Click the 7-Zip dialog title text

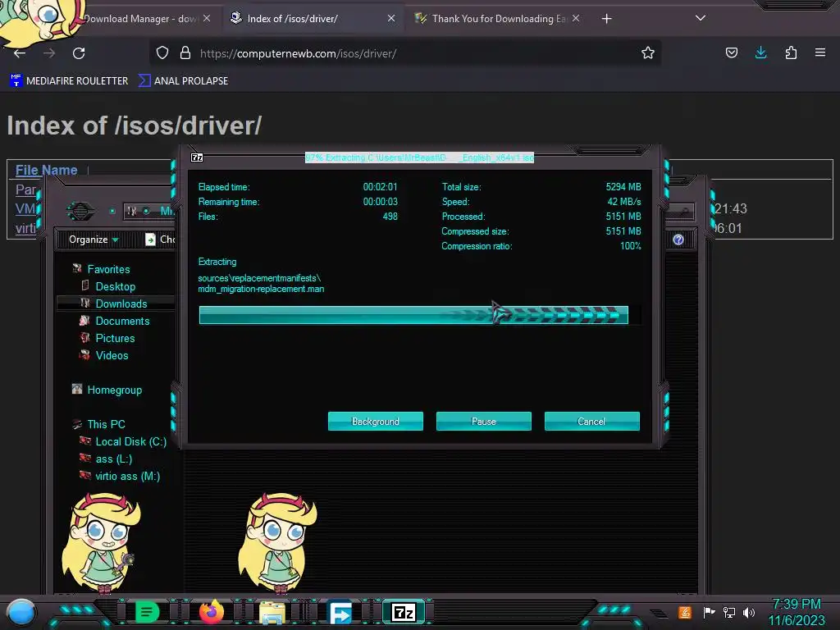point(419,157)
